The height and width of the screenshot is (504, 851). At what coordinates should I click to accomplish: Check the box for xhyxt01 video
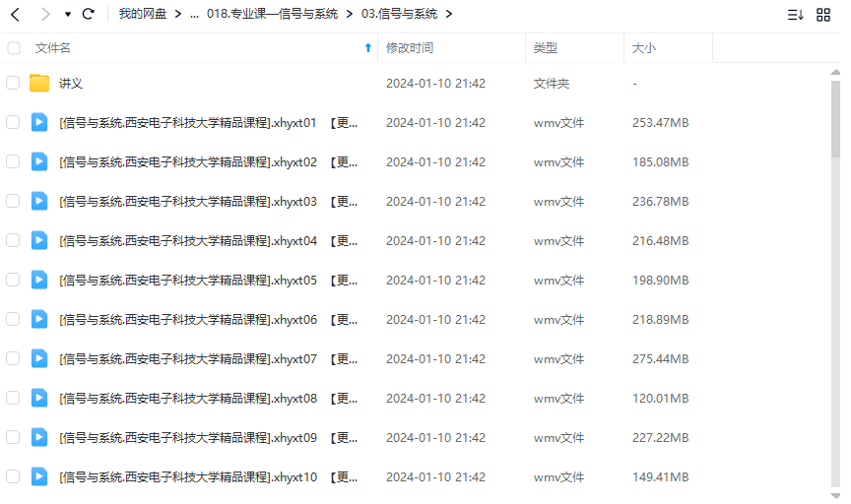coord(13,123)
